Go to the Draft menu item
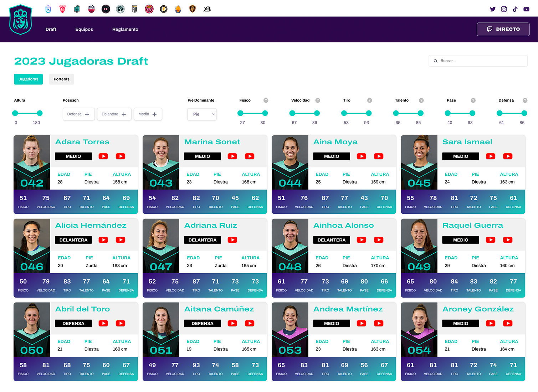 [51, 29]
